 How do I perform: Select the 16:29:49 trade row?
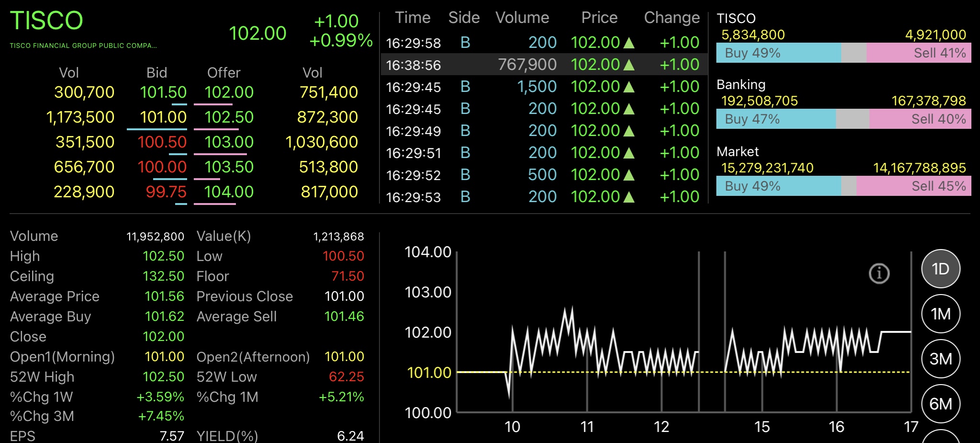click(x=544, y=131)
